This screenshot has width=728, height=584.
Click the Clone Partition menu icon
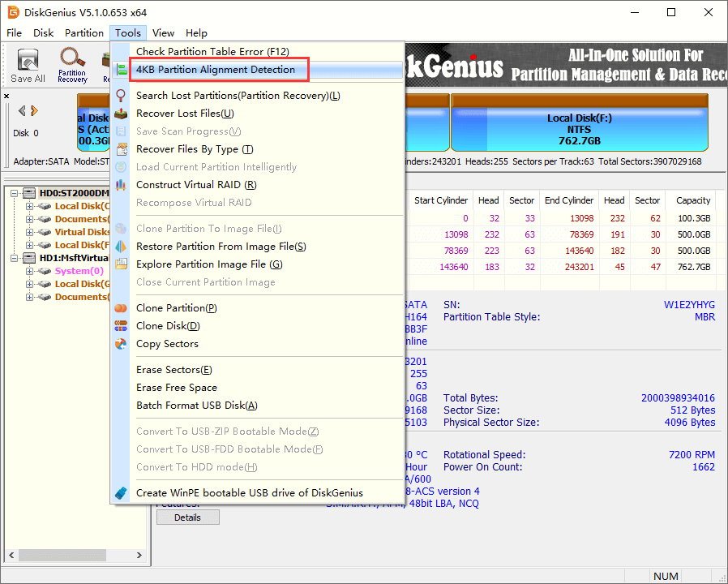(x=121, y=308)
